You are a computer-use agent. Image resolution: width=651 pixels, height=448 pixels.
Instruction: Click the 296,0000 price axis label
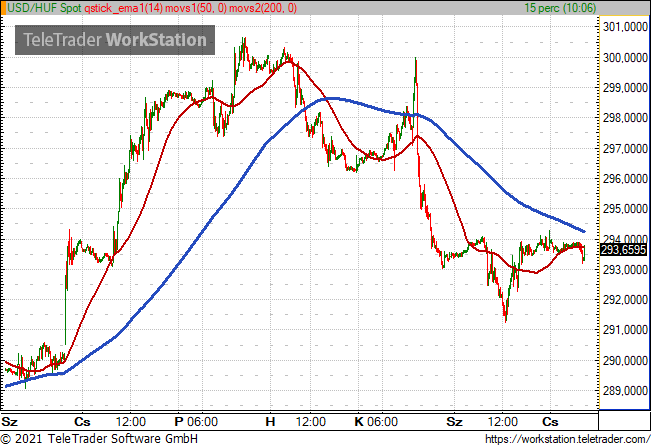pyautogui.click(x=625, y=179)
